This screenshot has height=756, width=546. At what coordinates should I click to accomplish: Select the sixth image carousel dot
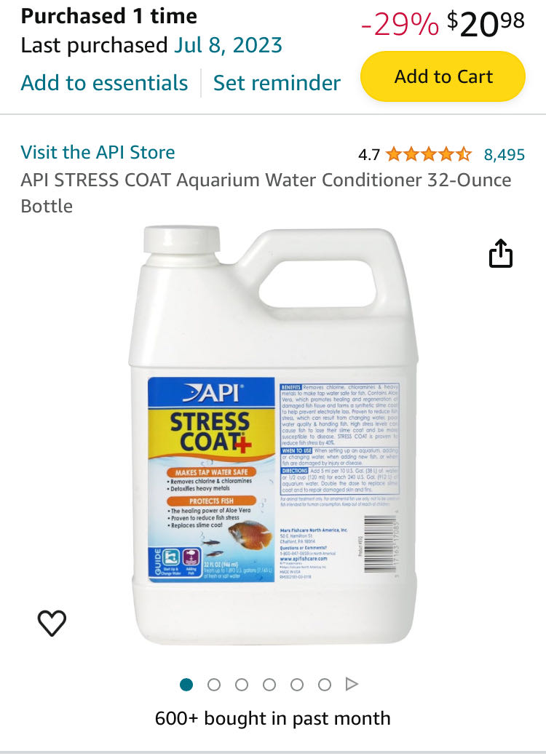(x=325, y=685)
